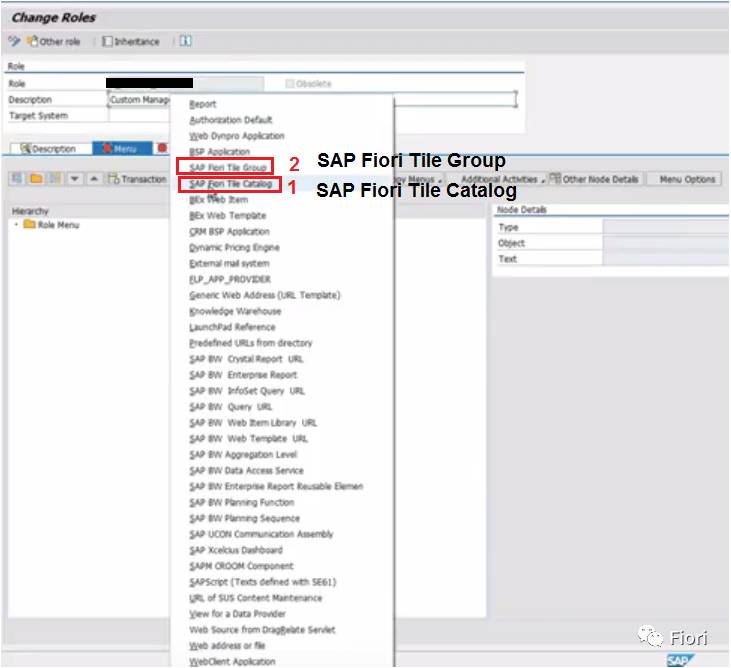The height and width of the screenshot is (668, 731).
Task: Click the display/change pencil icon in toolbar
Action: pos(14,41)
